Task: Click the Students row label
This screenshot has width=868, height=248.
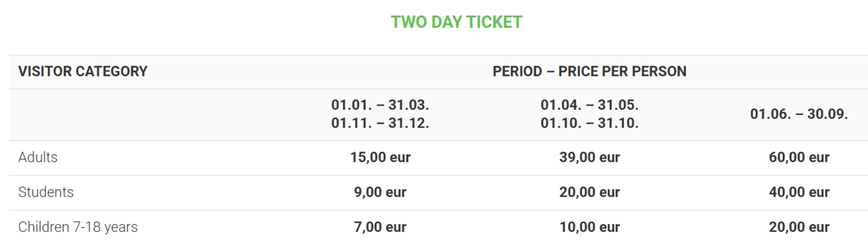Action: pyautogui.click(x=46, y=192)
